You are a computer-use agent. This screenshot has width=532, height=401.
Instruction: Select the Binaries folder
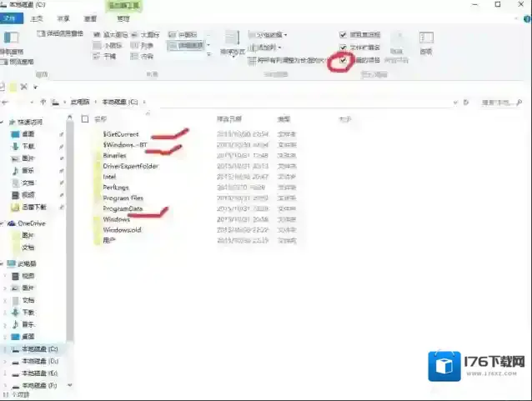[114, 155]
